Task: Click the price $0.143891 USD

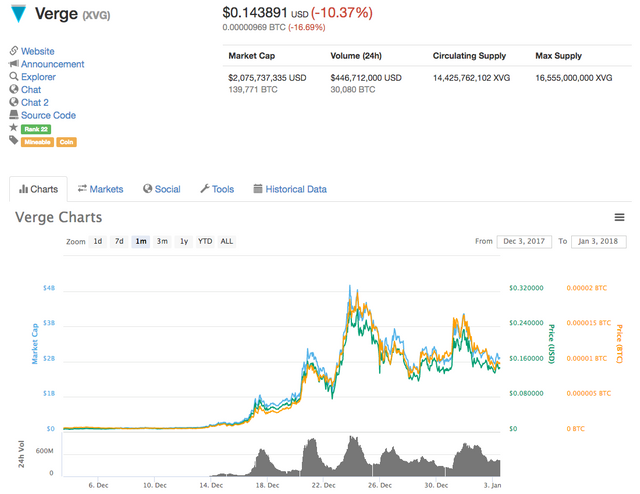Action: click(265, 13)
